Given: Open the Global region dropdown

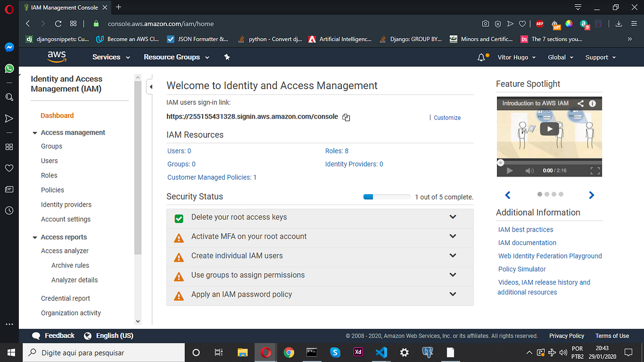Looking at the screenshot, I should click(x=560, y=57).
